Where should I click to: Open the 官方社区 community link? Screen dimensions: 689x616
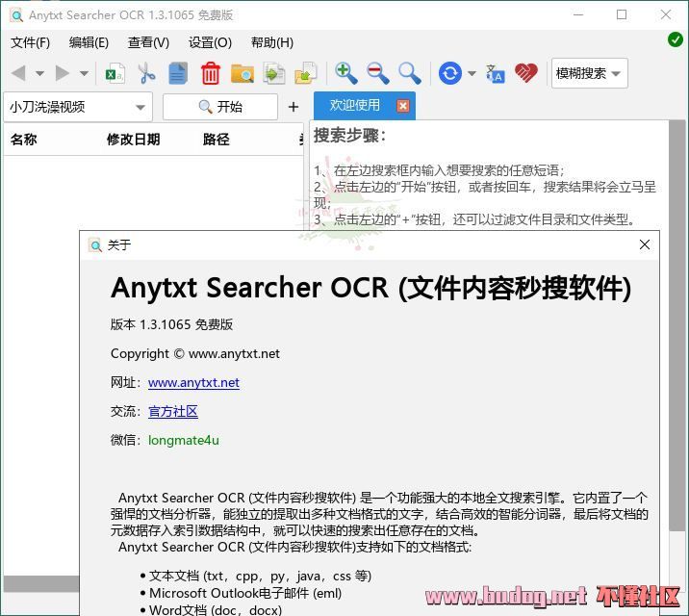pyautogui.click(x=173, y=411)
